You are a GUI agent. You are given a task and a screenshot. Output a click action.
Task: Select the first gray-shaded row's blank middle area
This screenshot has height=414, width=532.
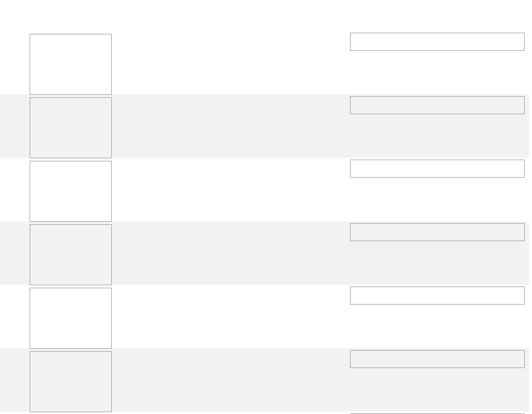[230, 128]
